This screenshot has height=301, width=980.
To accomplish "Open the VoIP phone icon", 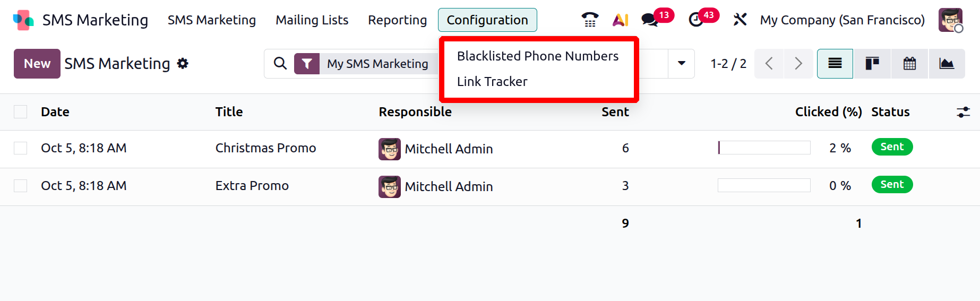I will tap(590, 20).
